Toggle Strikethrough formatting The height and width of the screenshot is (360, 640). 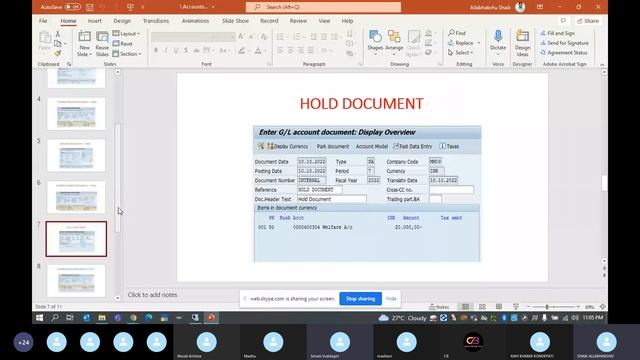click(196, 50)
